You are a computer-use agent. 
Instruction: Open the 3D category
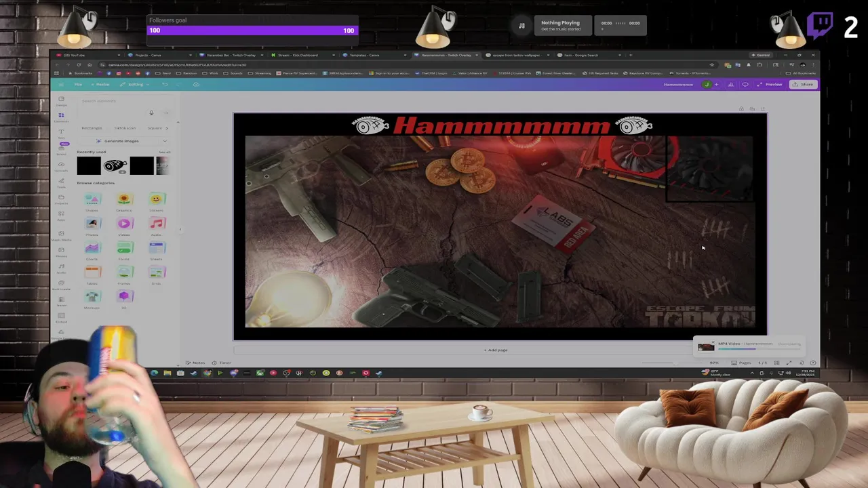click(124, 298)
